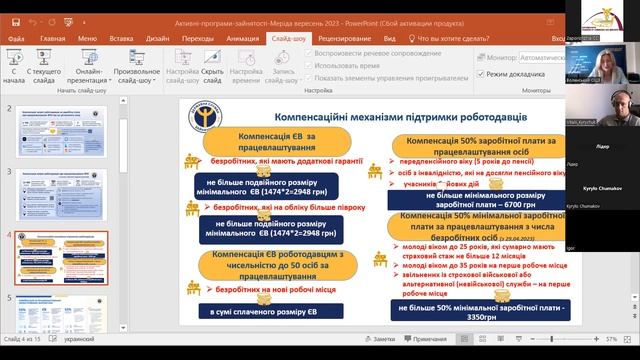Open Примечания comments pane
Screen dimensions: 640x360
click(x=425, y=339)
